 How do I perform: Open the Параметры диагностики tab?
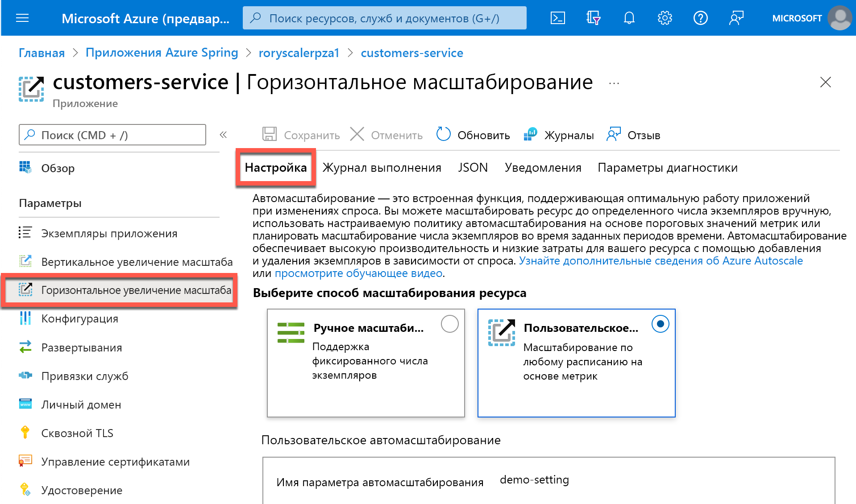[668, 168]
